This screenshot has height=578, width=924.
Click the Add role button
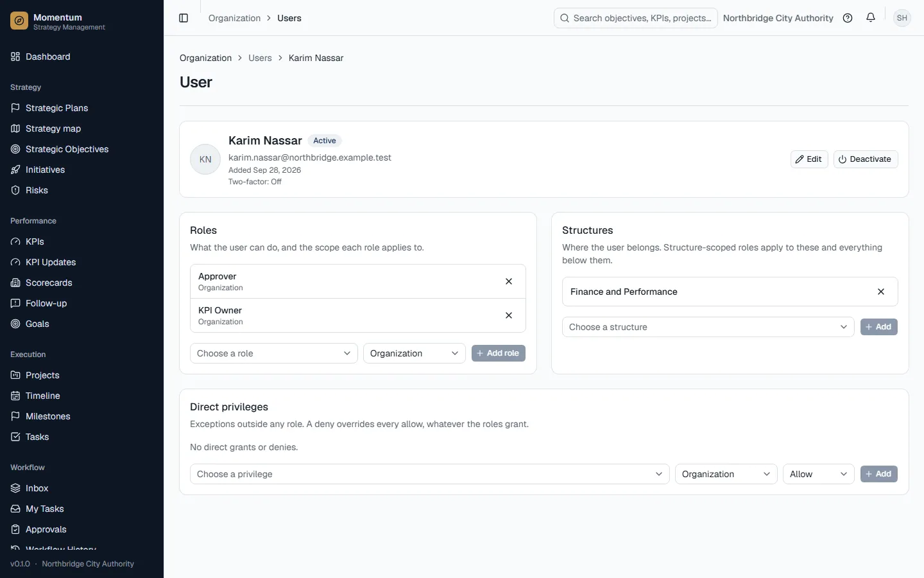pos(499,353)
